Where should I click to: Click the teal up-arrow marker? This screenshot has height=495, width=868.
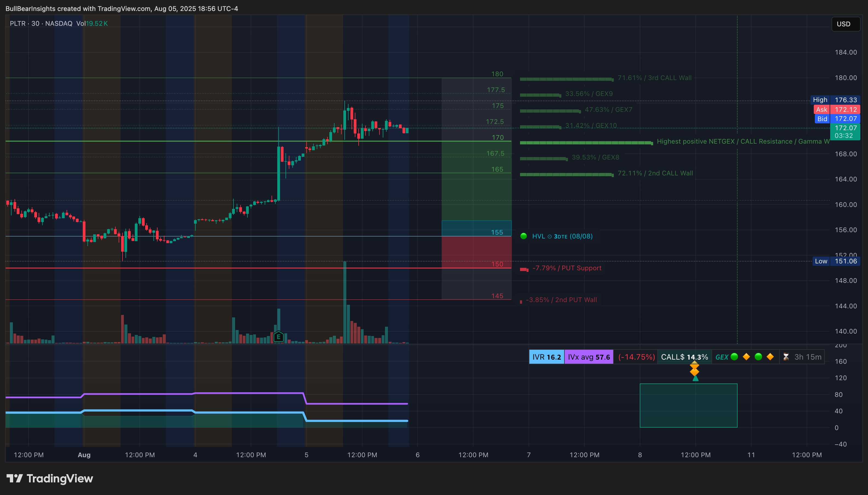695,378
